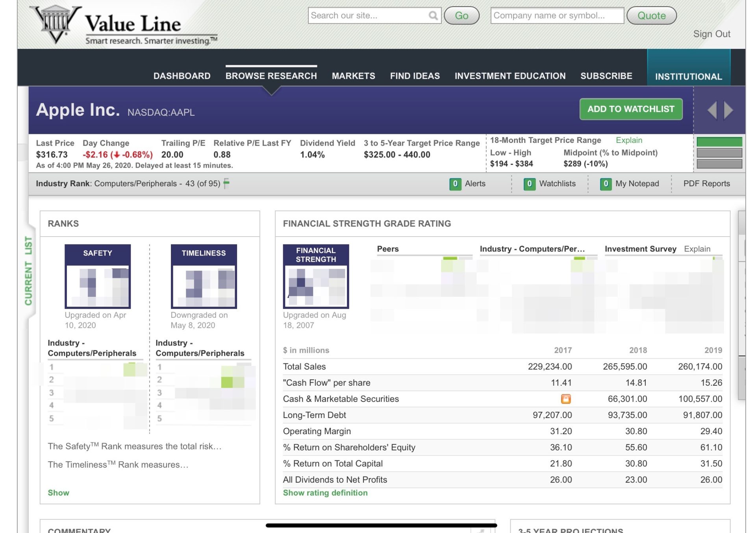Expand Show rating definition
756x533 pixels.
[x=325, y=492]
